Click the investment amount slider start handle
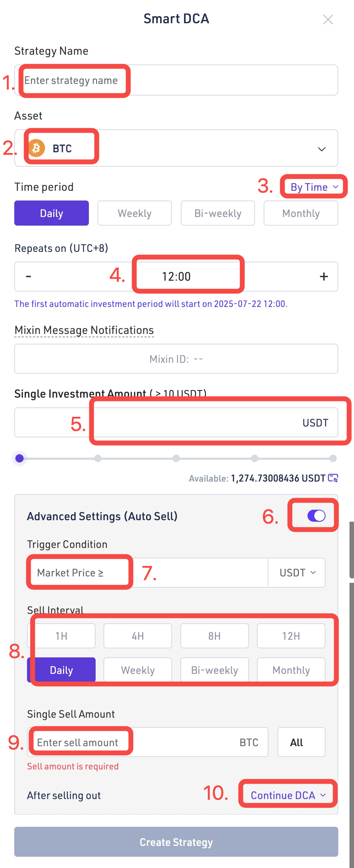The image size is (354, 868). [19, 458]
